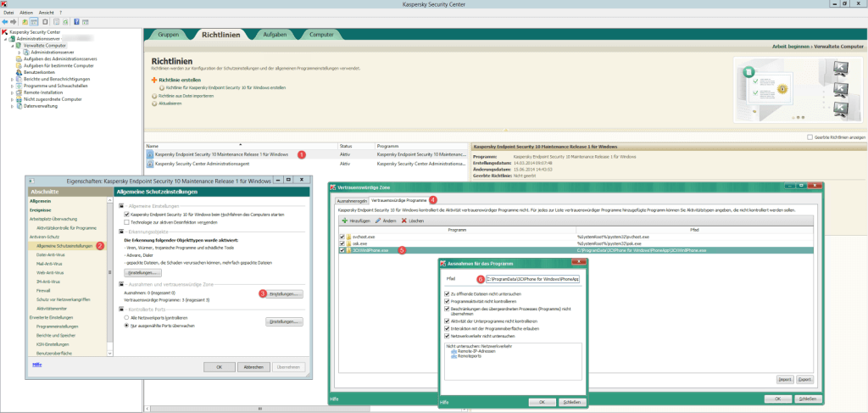Sort policy list by Status column
Image resolution: width=868 pixels, height=413 pixels.
(357, 146)
